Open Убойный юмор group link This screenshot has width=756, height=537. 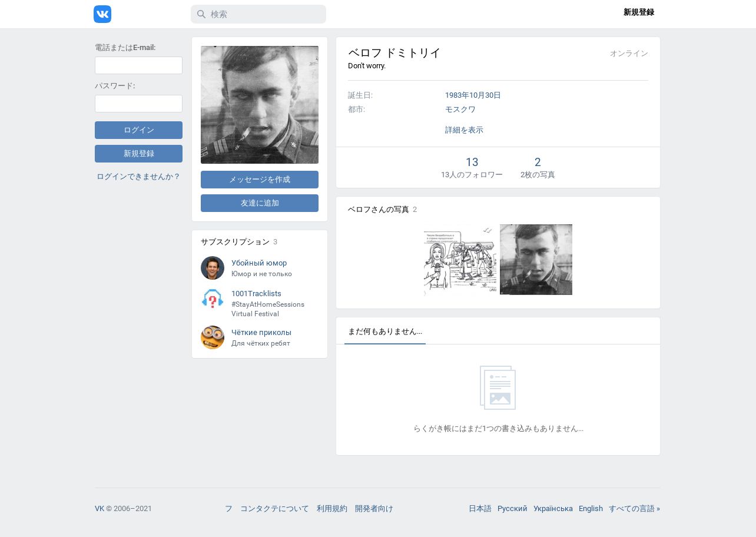[259, 263]
